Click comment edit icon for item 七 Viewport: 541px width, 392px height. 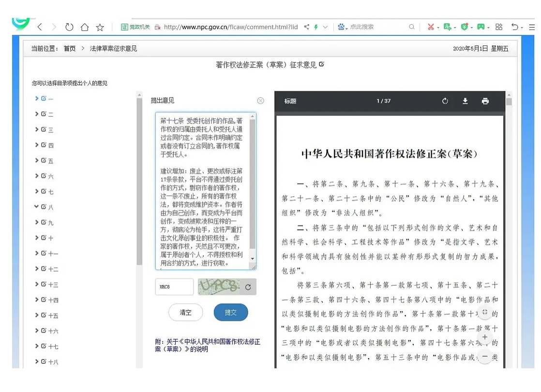pos(44,191)
